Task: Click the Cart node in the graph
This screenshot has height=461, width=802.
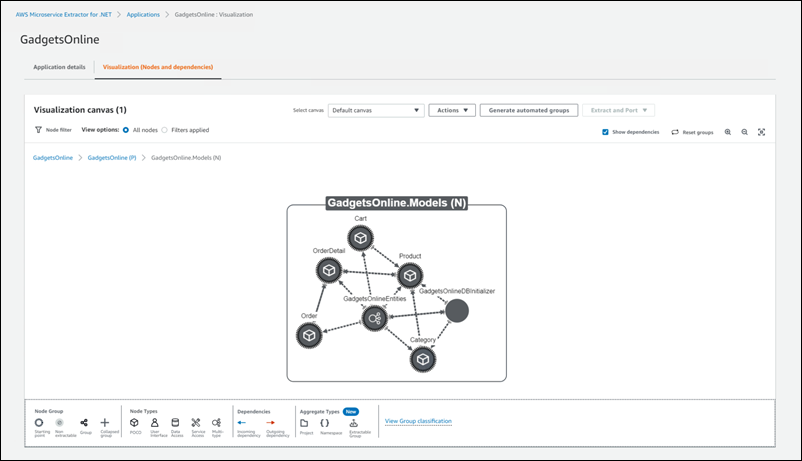Action: pyautogui.click(x=361, y=238)
